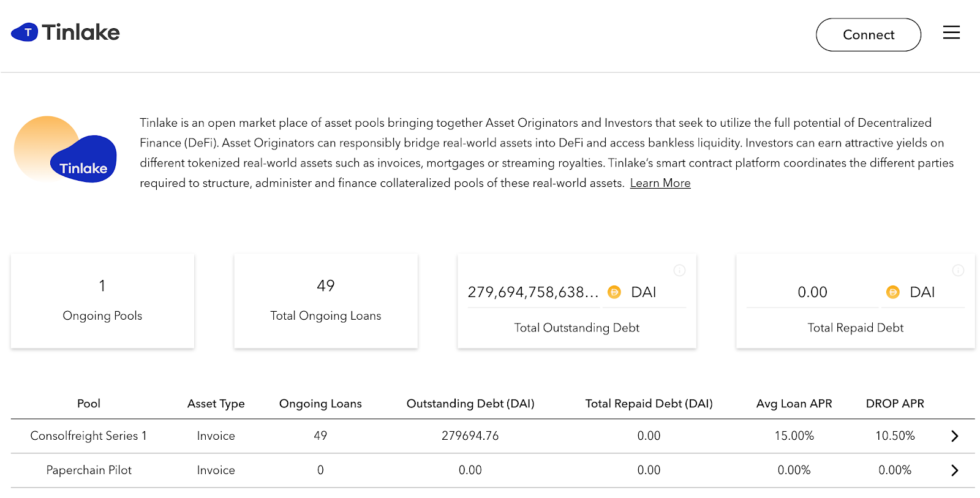This screenshot has width=980, height=498.
Task: Click the Total Repaid Debt label
Action: tap(855, 328)
